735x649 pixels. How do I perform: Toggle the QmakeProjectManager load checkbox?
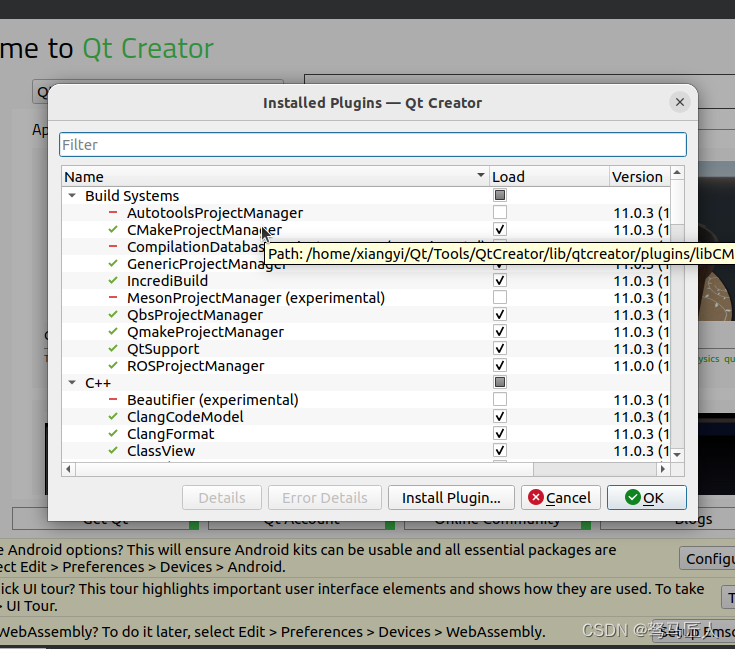(500, 331)
